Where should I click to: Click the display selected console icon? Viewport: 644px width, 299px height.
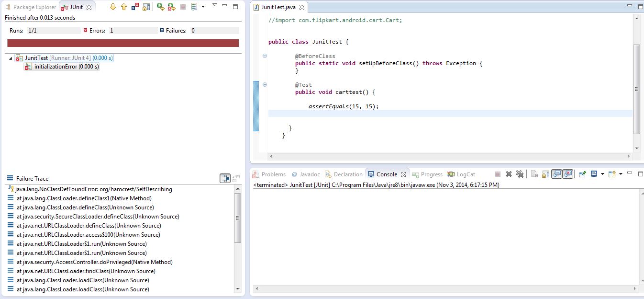[594, 174]
